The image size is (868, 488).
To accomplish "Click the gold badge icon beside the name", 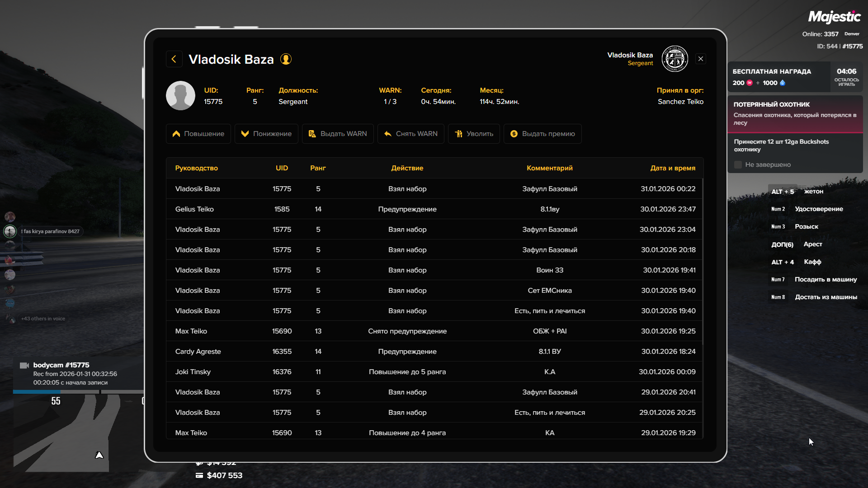I will pyautogui.click(x=286, y=59).
